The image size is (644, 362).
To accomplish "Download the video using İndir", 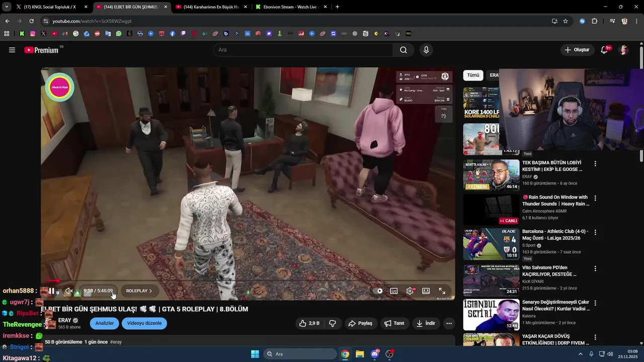I will pyautogui.click(x=426, y=323).
